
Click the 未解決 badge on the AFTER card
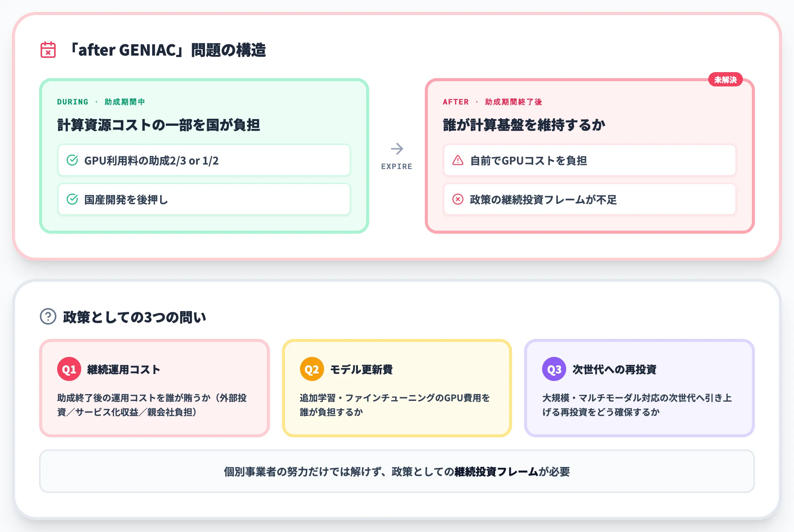[726, 80]
